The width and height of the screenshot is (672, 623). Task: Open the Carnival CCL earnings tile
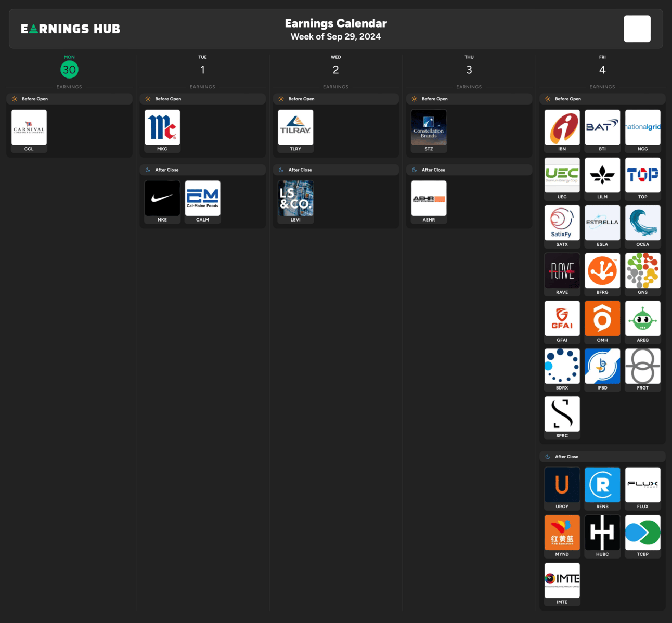click(x=29, y=131)
